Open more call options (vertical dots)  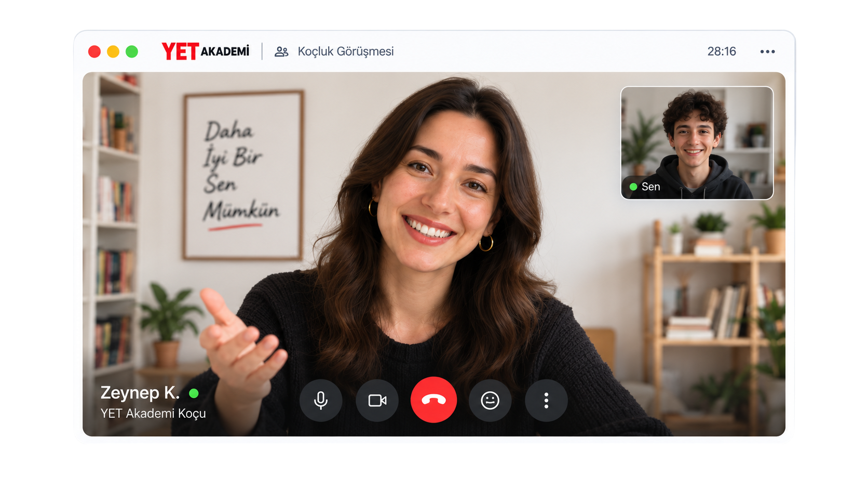[546, 400]
